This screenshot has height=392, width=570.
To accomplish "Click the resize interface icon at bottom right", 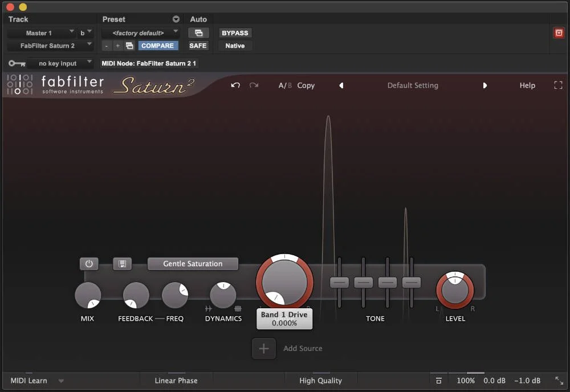I will [x=559, y=381].
